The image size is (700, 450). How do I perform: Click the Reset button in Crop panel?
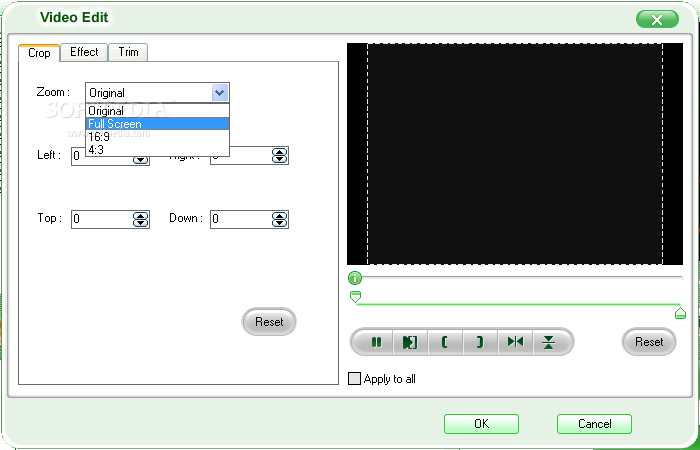pyautogui.click(x=269, y=321)
